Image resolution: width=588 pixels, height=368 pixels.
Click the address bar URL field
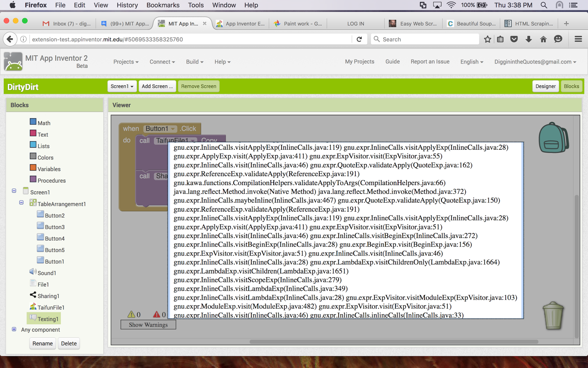(x=191, y=39)
